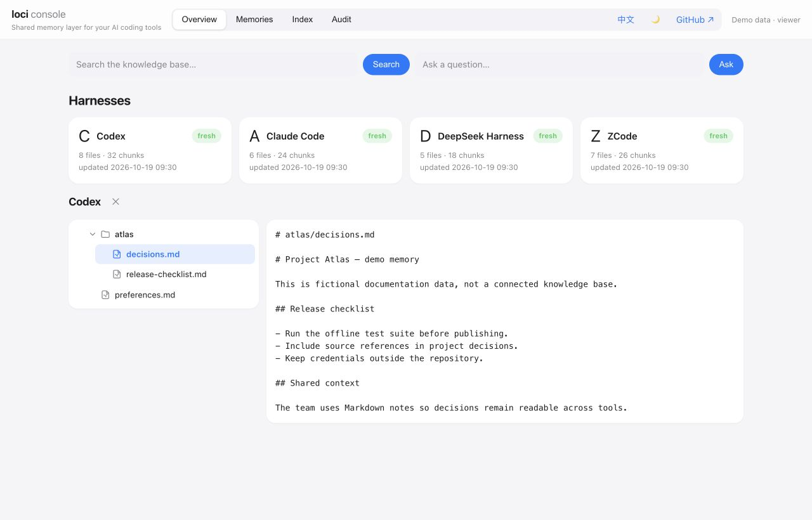The image size is (812, 520).
Task: Open the Claude Code harness card
Action: coord(320,150)
